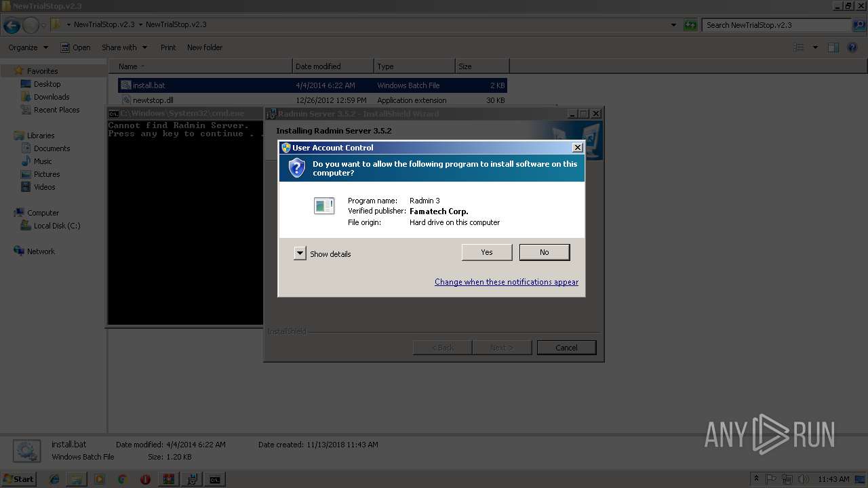Click the Explorer Help question icon
The width and height of the screenshot is (868, 488).
click(x=853, y=47)
